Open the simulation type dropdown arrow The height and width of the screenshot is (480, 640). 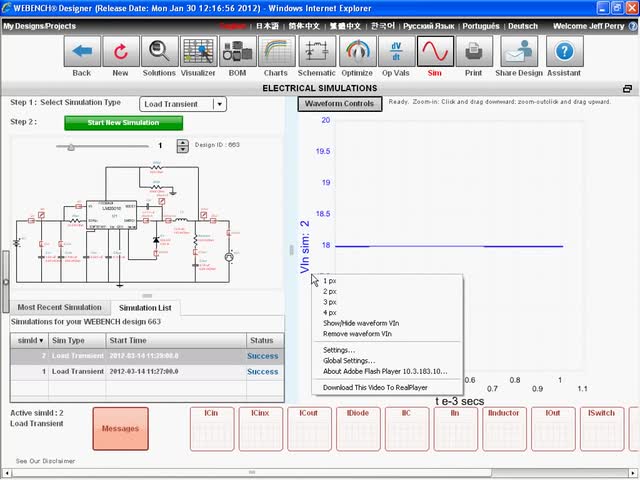pyautogui.click(x=220, y=104)
